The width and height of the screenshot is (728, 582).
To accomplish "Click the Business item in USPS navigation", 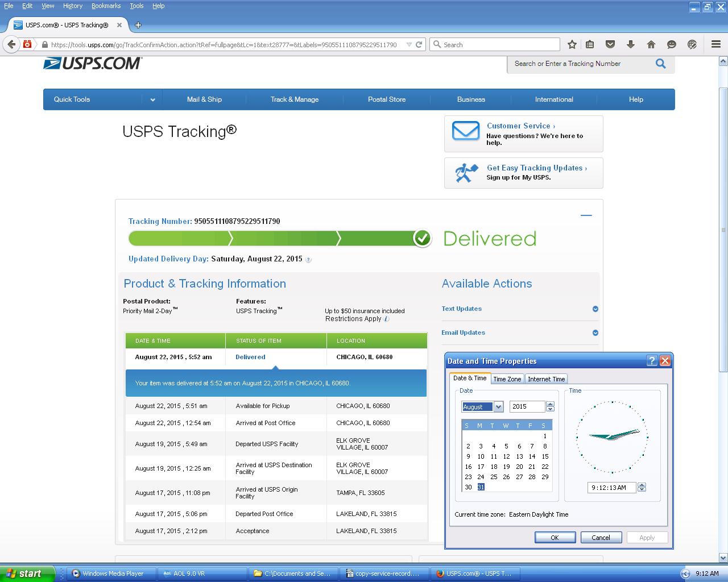I will tap(471, 99).
